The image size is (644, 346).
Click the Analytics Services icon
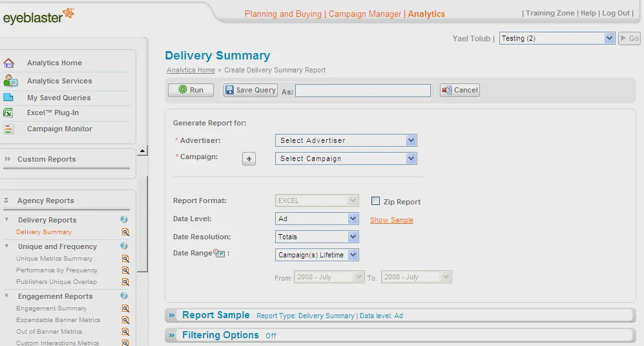click(10, 81)
